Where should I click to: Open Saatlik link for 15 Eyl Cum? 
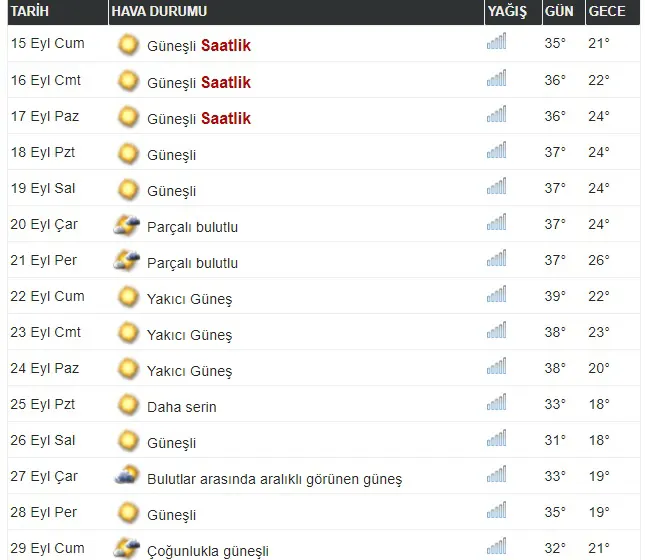[x=225, y=46]
